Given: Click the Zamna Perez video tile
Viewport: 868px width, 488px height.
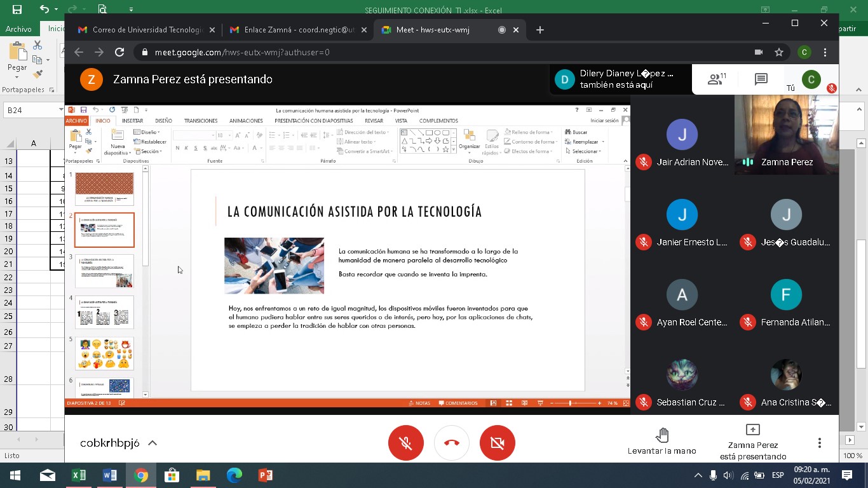Looking at the screenshot, I should (x=786, y=135).
